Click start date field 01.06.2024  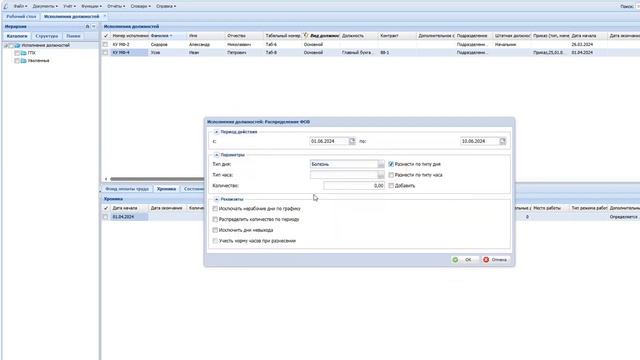pos(329,141)
